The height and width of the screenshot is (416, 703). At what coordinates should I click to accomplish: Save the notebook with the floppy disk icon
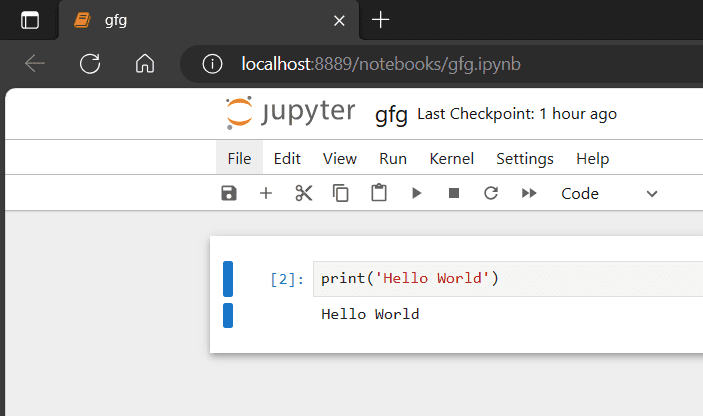229,193
